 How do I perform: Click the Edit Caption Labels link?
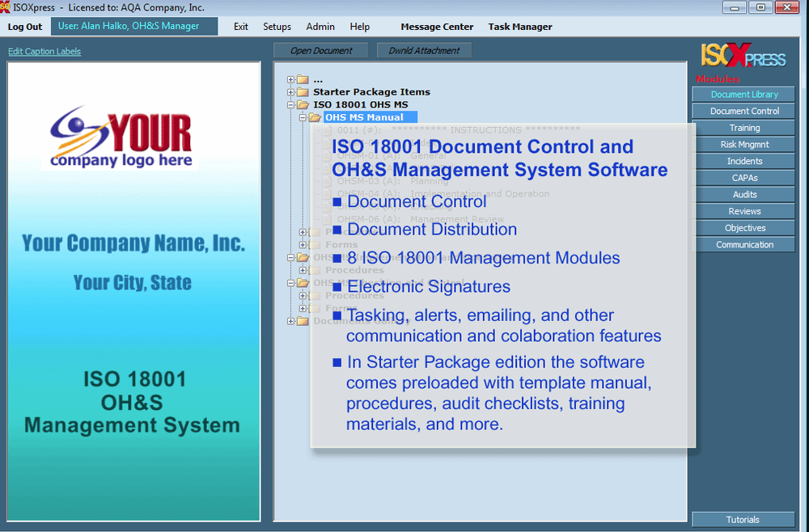pos(44,51)
